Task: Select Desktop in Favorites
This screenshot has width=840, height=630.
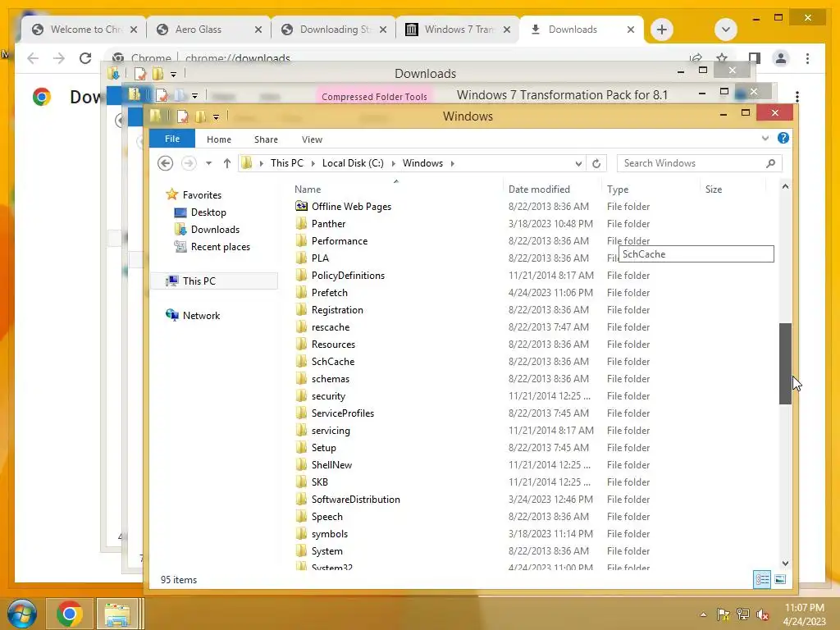Action: tap(208, 212)
